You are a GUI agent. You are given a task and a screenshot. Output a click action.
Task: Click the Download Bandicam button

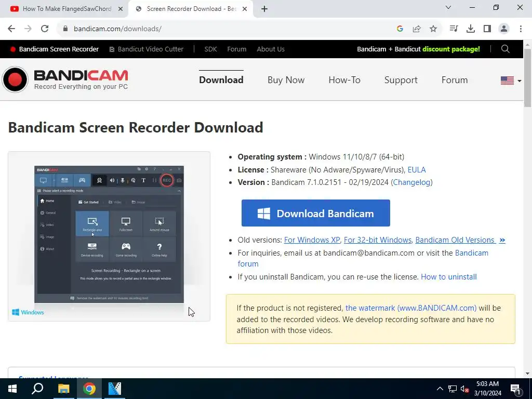(x=316, y=213)
